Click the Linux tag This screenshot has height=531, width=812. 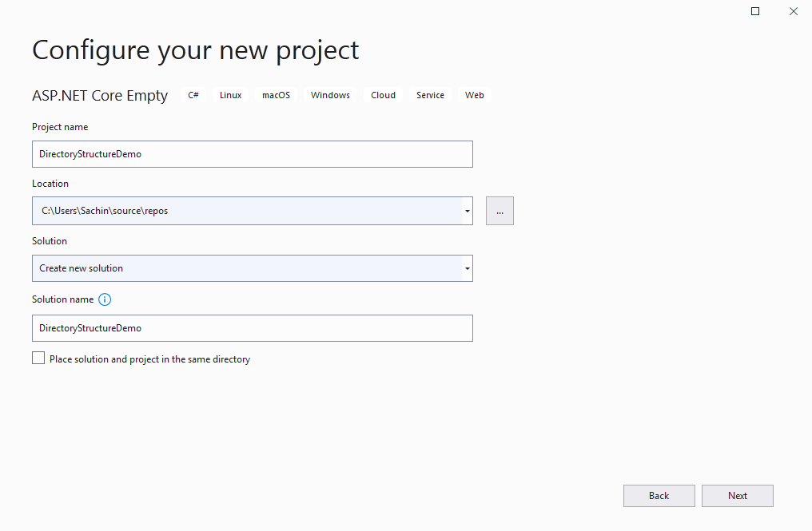point(230,95)
